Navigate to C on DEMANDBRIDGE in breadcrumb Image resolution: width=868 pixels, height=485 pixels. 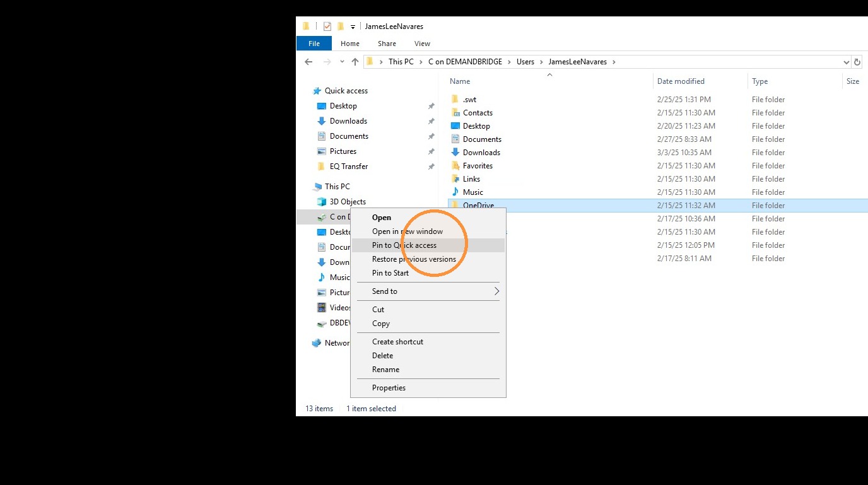click(465, 62)
